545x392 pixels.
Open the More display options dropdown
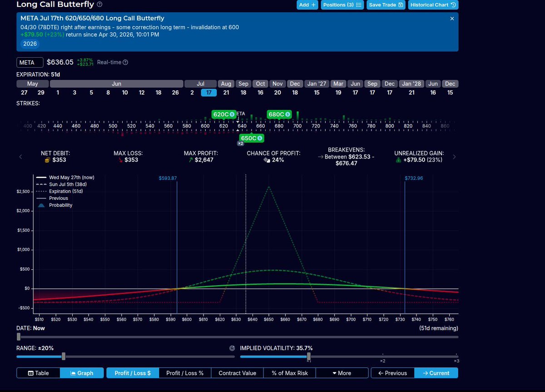pos(342,373)
